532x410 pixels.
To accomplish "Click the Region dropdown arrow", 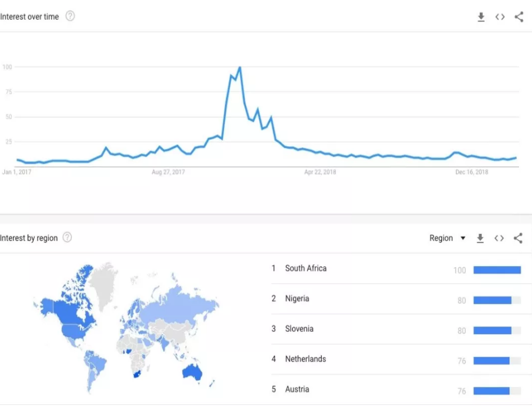I will click(463, 238).
